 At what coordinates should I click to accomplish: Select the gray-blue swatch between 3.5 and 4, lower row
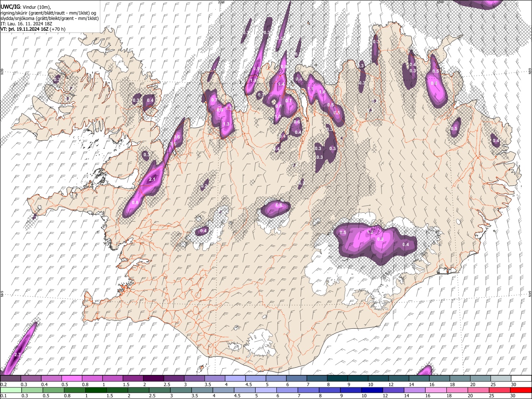point(201,390)
